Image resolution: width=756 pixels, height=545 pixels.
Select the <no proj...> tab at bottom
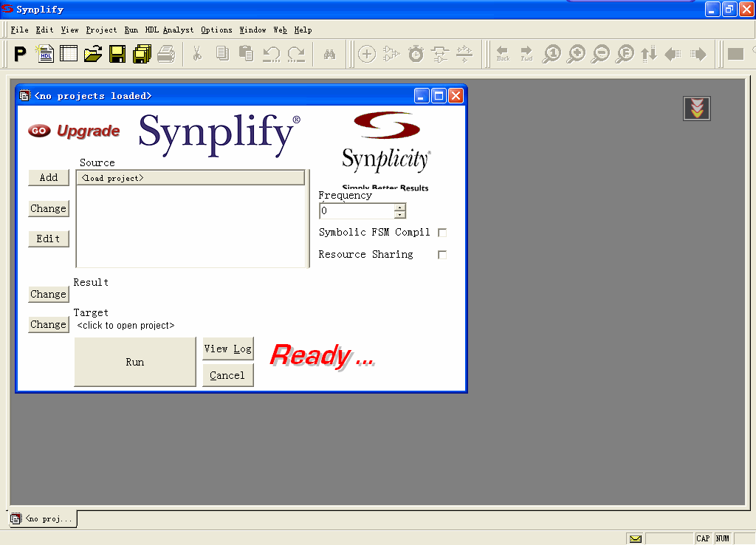(42, 519)
